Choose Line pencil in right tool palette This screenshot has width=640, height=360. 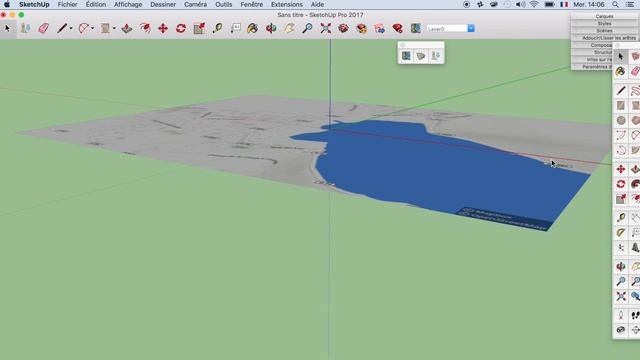(x=621, y=91)
